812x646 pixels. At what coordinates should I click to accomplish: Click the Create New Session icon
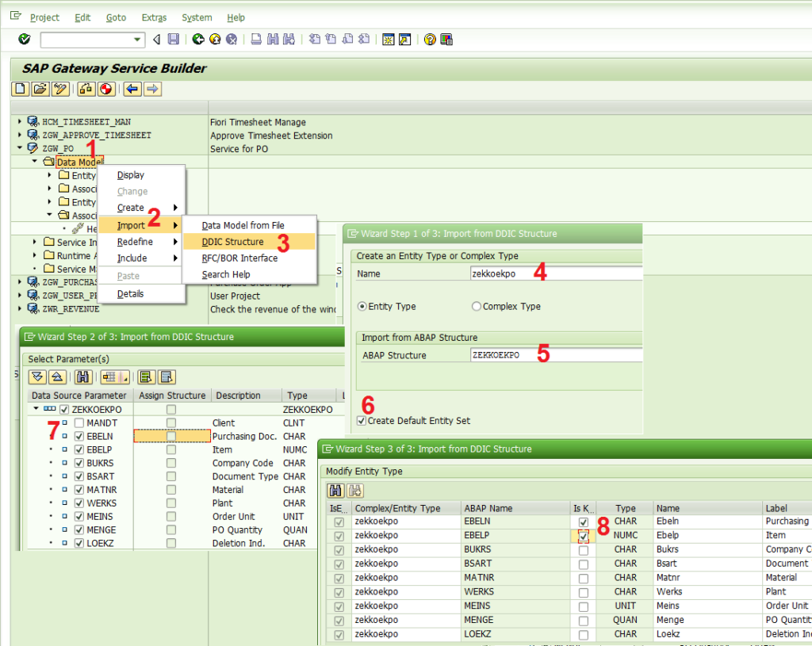(x=388, y=39)
